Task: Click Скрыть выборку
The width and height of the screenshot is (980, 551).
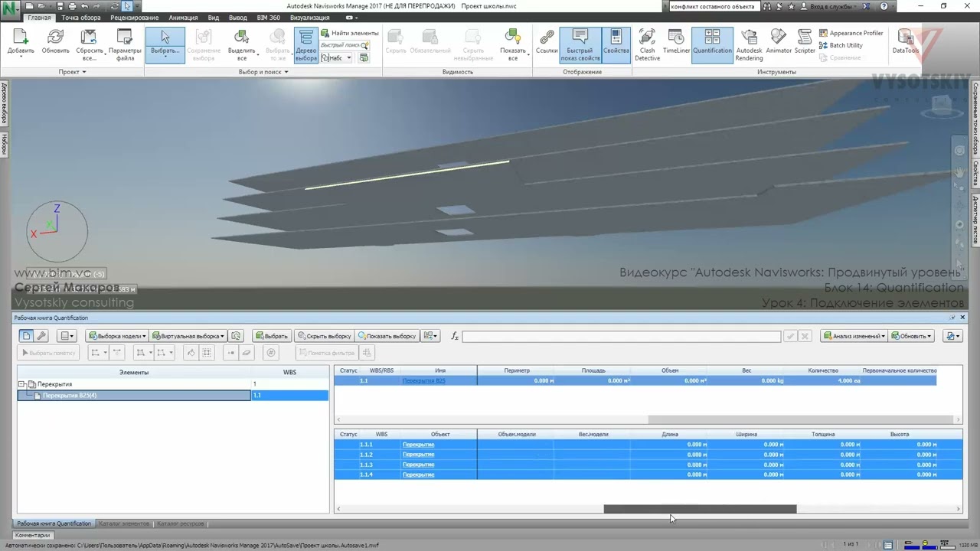Action: (x=324, y=336)
